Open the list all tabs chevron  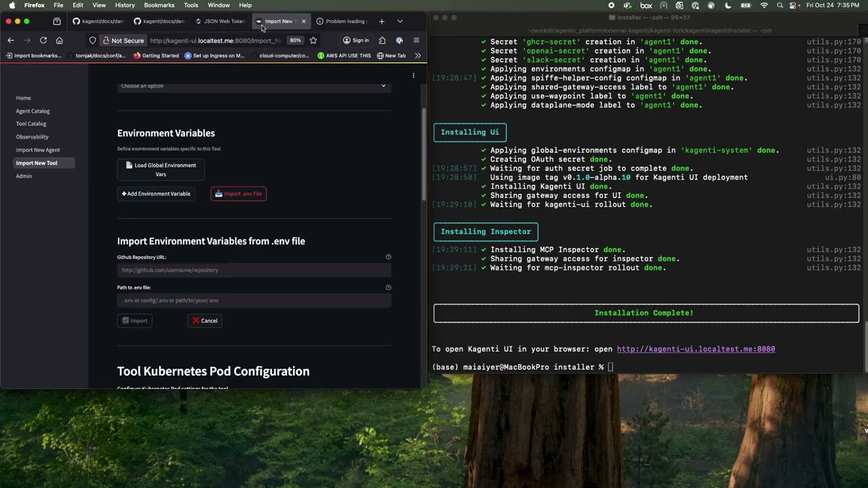(x=399, y=21)
